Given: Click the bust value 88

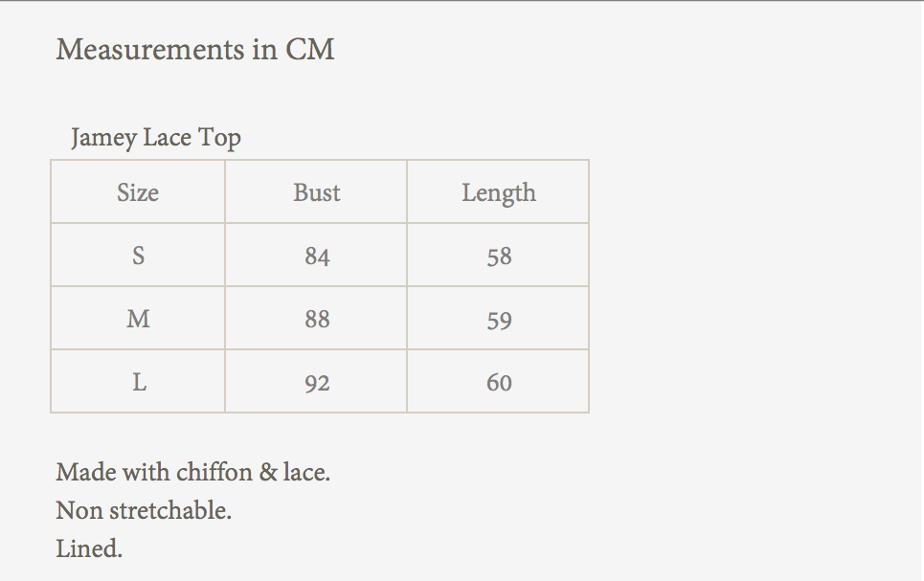Looking at the screenshot, I should point(316,320).
